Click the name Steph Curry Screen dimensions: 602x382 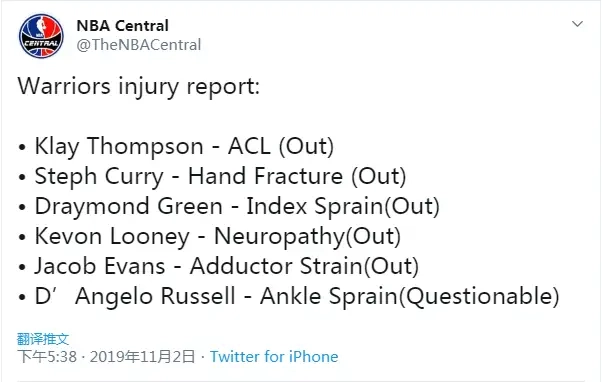click(99, 177)
